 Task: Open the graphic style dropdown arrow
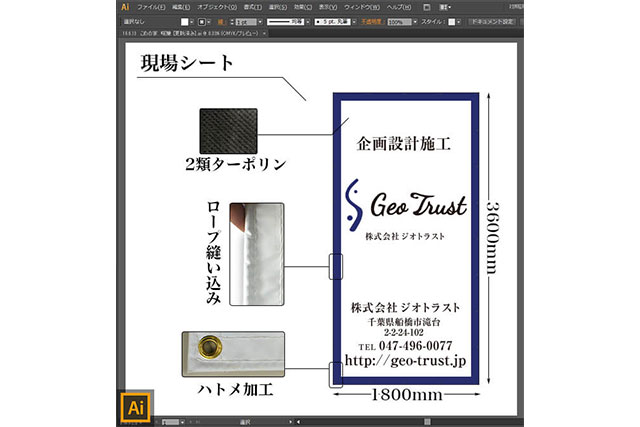pyautogui.click(x=459, y=22)
